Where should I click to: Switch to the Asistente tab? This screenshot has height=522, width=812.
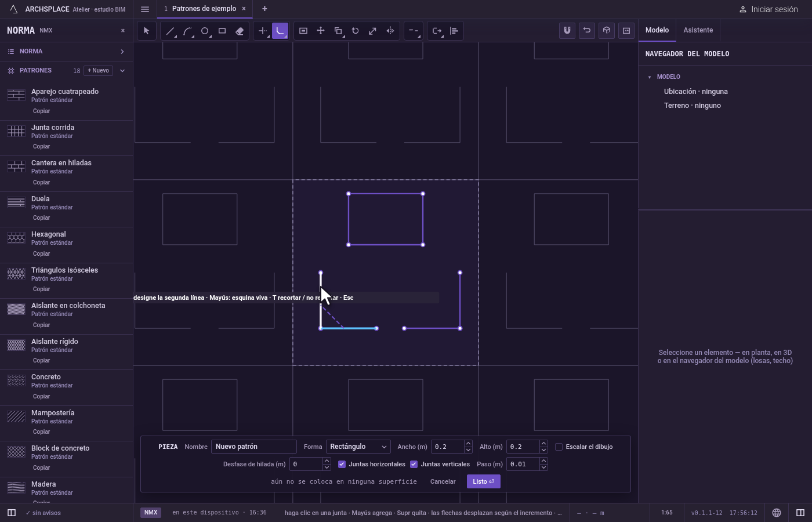coord(698,30)
